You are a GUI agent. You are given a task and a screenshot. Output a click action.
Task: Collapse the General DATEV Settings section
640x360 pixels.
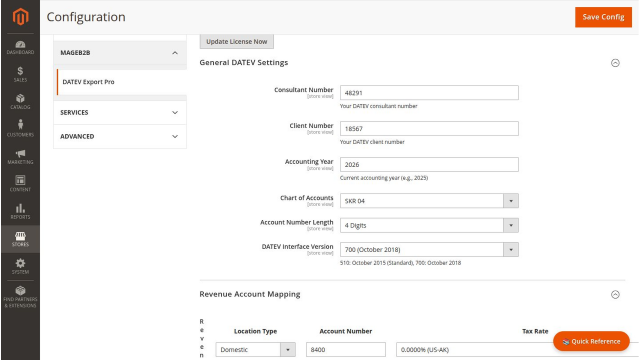tap(615, 63)
